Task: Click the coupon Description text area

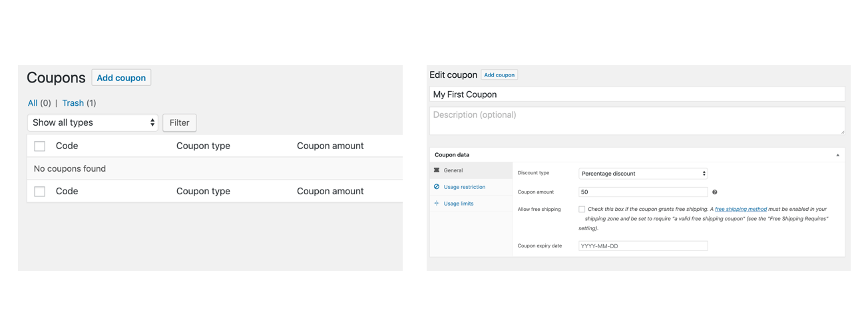Action: point(636,120)
